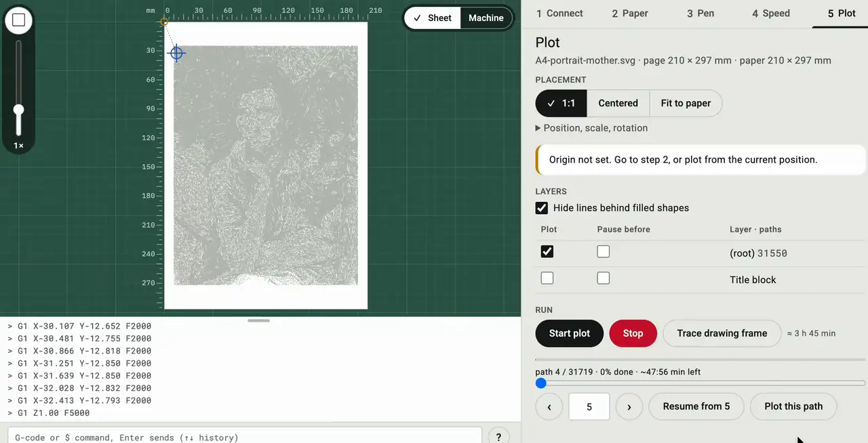The image size is (868, 443).
Task: Open the 3 Pen tab
Action: (701, 14)
